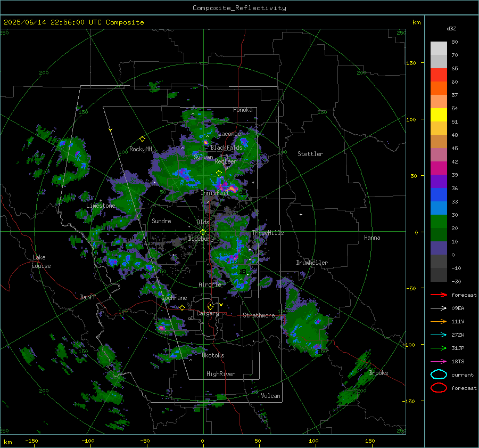The image size is (479, 448).
Task: Click the Blackfalds city label
Action: [226, 148]
